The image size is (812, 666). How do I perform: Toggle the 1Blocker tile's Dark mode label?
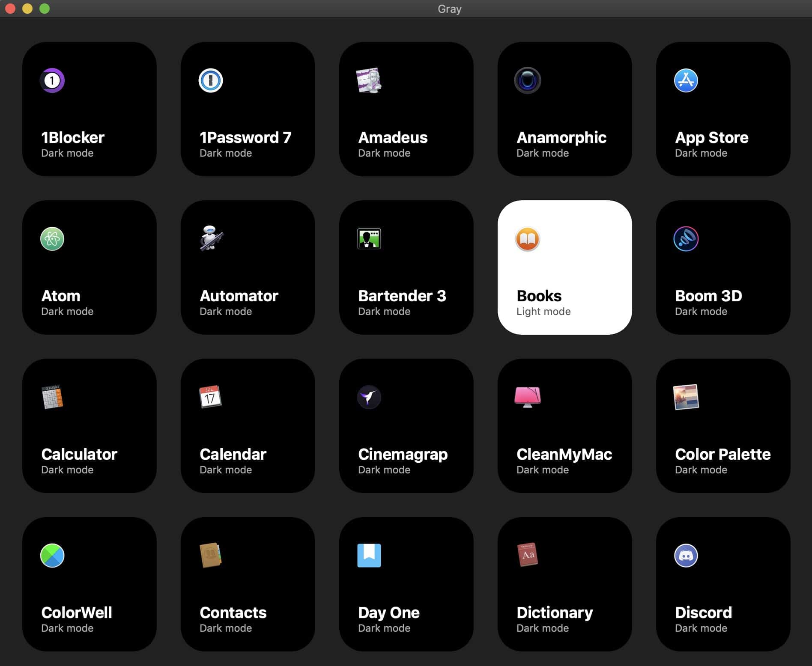click(x=67, y=153)
